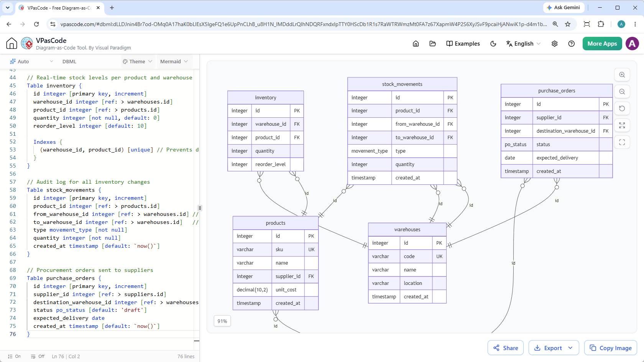Open help via the question mark icon

(571, 44)
